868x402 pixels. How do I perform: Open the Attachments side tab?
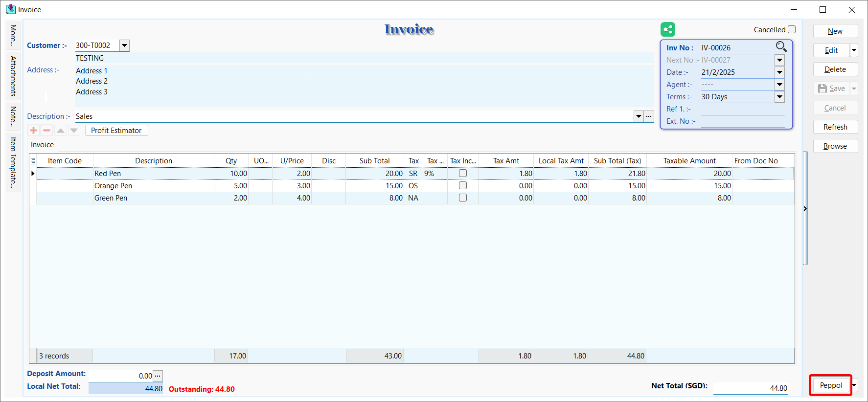point(13,76)
